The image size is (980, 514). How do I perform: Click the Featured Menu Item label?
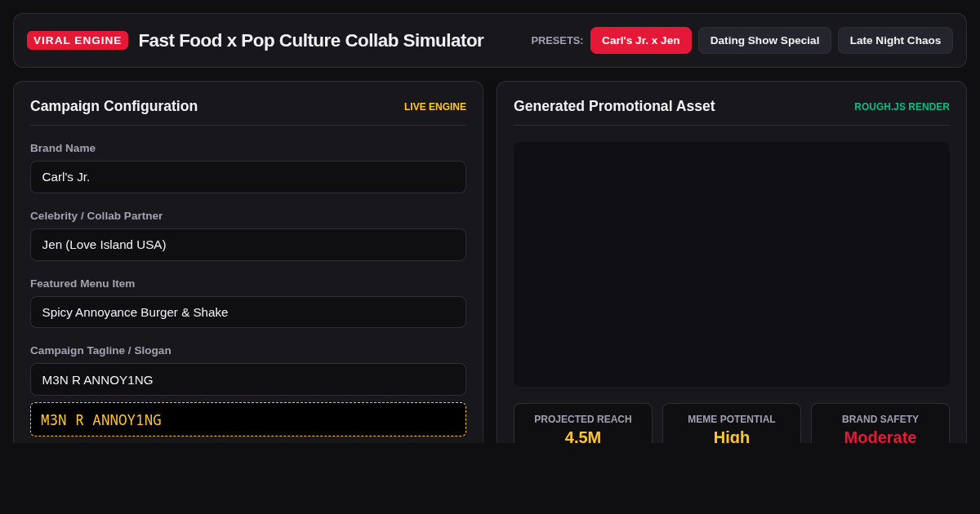[x=82, y=283]
